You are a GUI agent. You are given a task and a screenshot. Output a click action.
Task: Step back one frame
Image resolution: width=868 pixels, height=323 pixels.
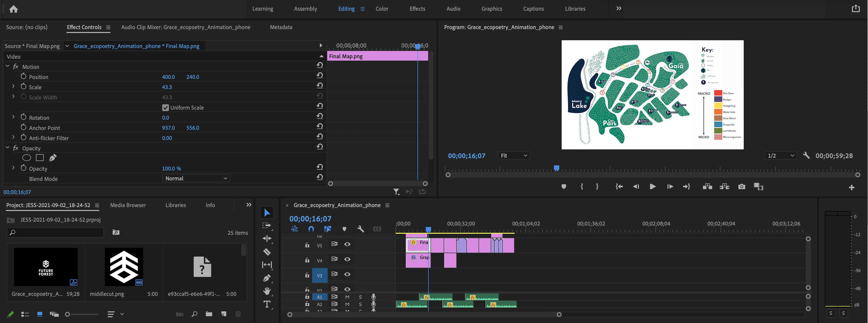pyautogui.click(x=636, y=187)
